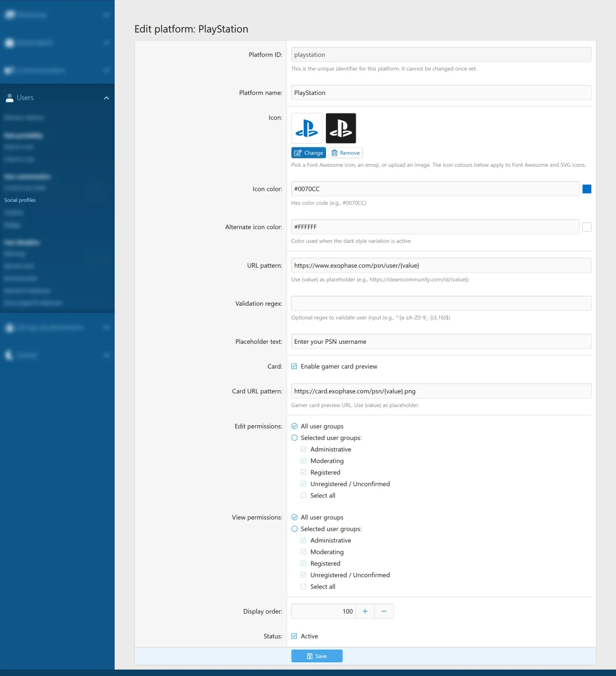The image size is (616, 676).
Task: Click the unique identifier explanation text
Action: click(384, 69)
